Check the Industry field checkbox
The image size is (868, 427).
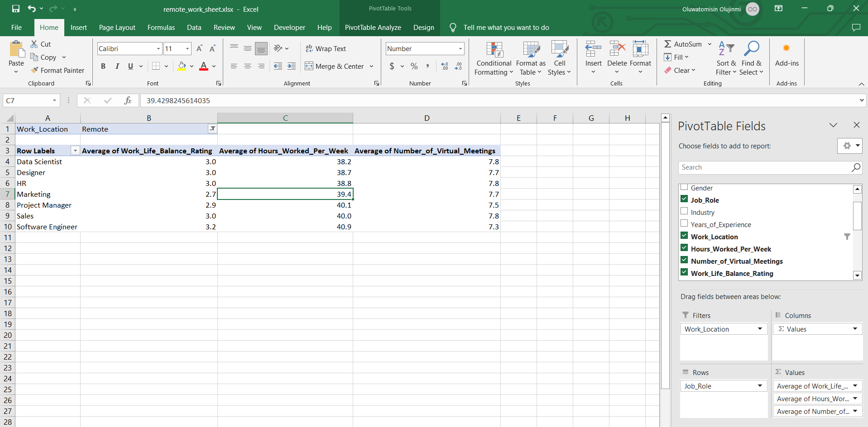tap(684, 211)
